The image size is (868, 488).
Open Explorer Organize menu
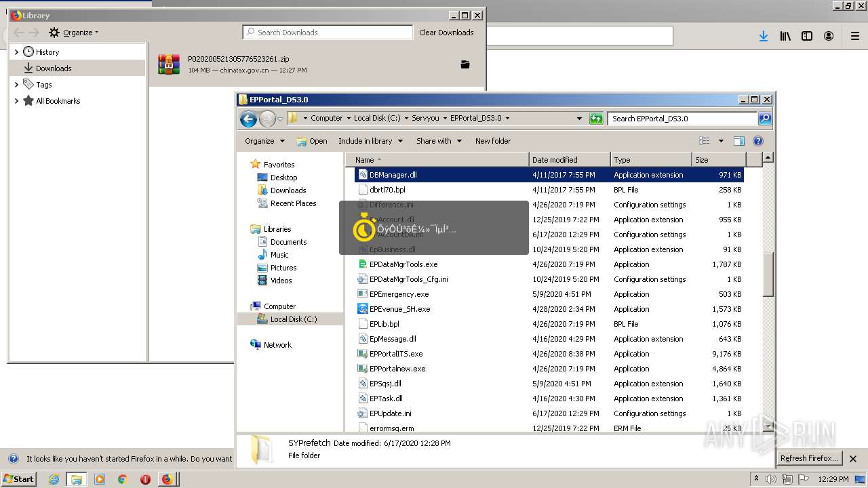[x=264, y=141]
